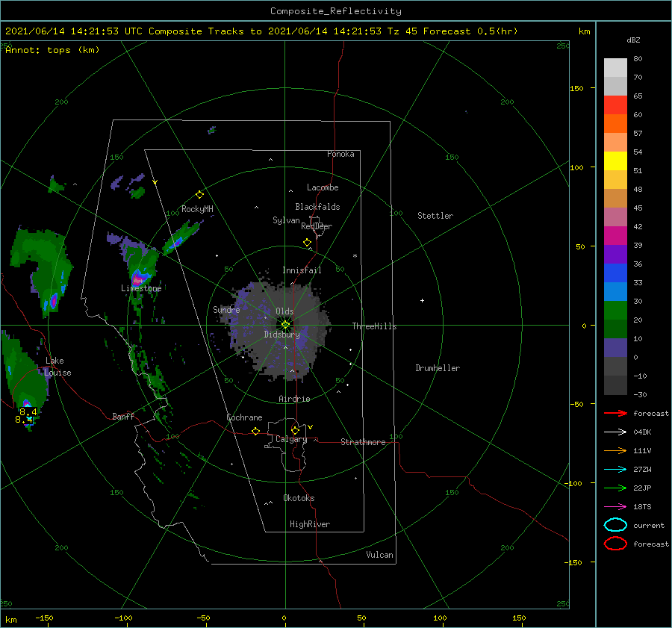
Task: Click the dBZ legend heading
Action: point(633,40)
